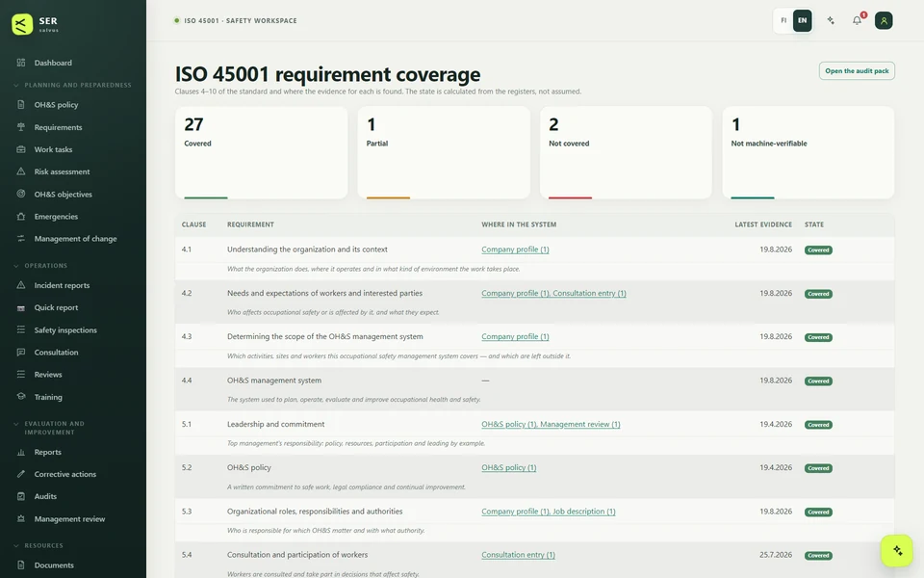Open Training in the sidebar
924x578 pixels.
[48, 397]
